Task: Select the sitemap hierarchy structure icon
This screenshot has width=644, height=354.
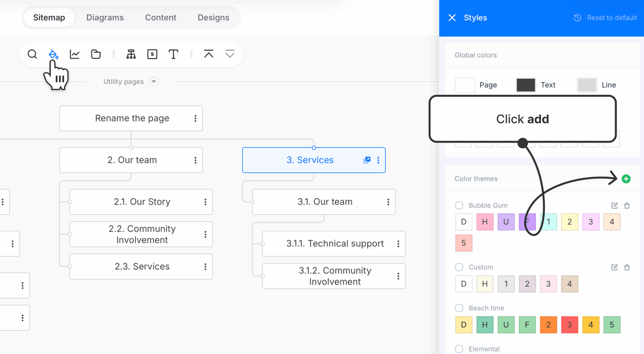Action: click(131, 54)
